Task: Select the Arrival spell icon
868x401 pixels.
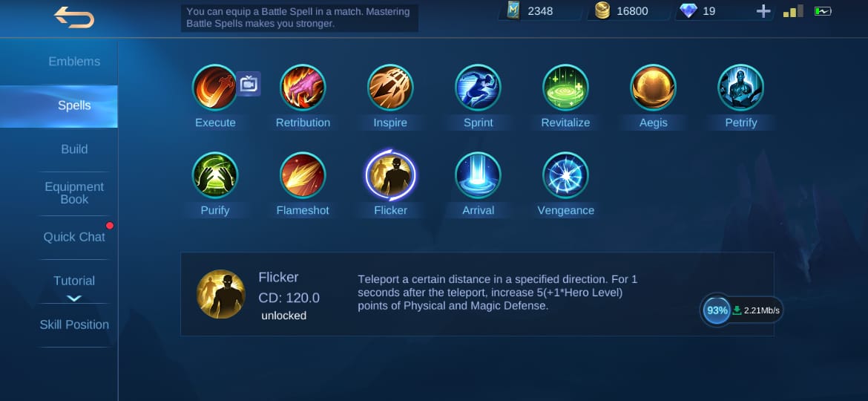Action: point(478,175)
